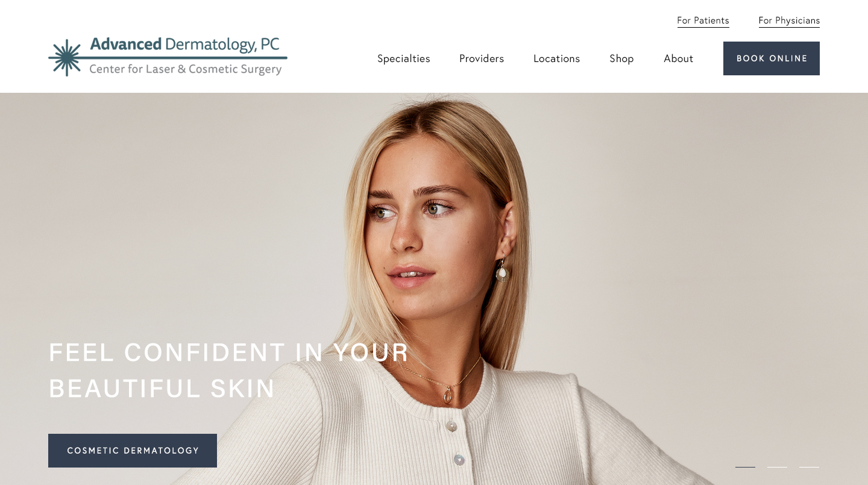Click the Center for Laser & Cosmetic Surgery tagline

[186, 69]
